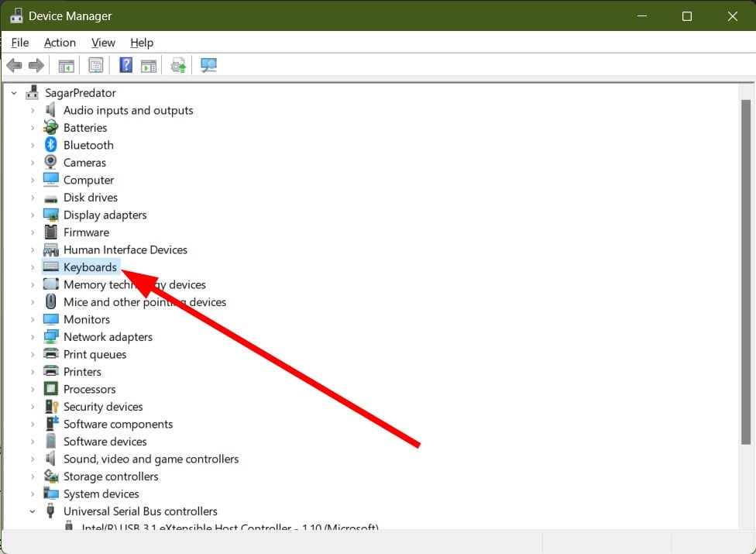Select the Computer tree label

[x=89, y=180]
